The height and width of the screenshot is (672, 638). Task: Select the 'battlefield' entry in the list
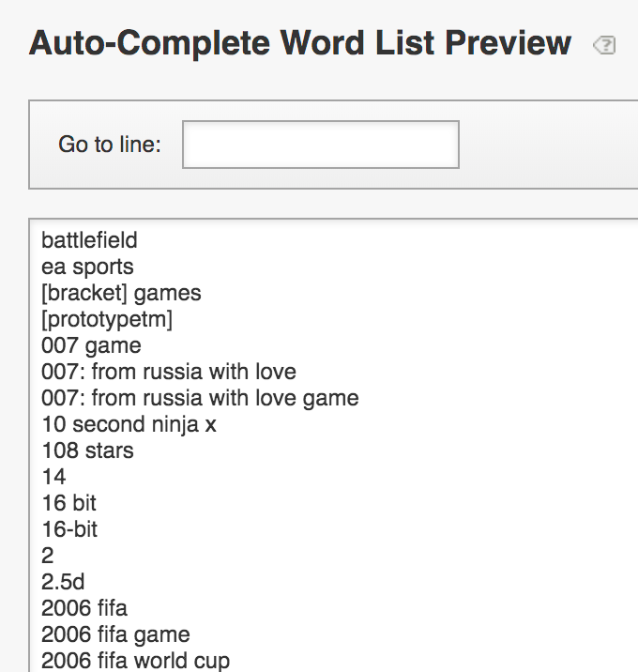89,240
